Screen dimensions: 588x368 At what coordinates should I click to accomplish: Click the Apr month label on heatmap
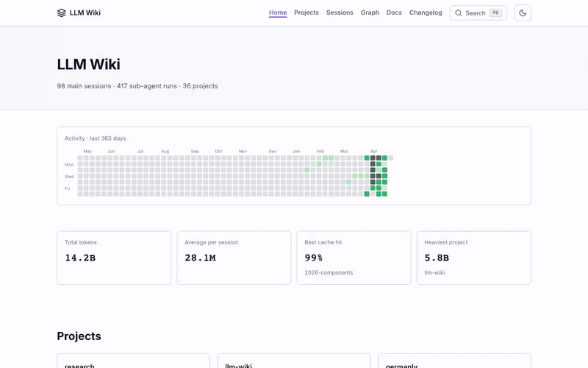coord(373,152)
